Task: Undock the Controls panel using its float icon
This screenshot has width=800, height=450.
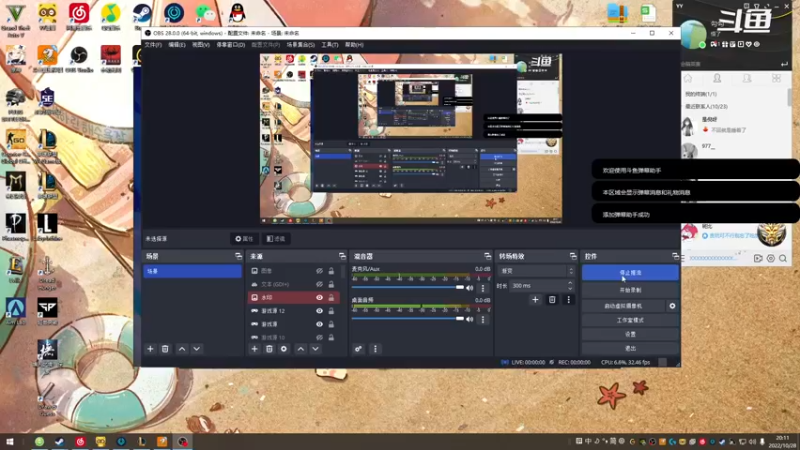Action: pos(675,256)
